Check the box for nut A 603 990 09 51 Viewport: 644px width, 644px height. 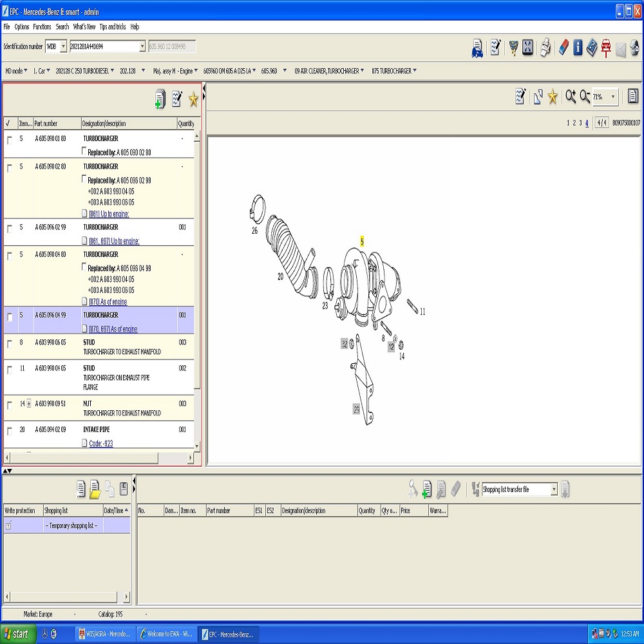[10, 405]
